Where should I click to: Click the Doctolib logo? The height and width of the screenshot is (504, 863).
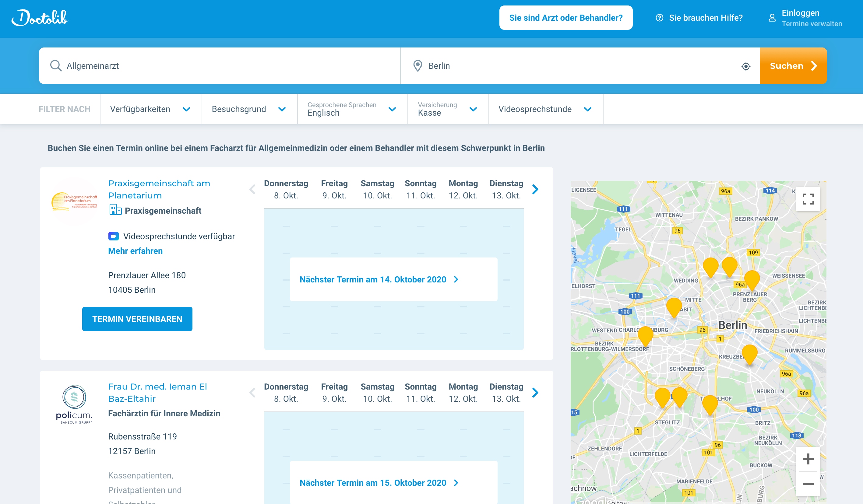pyautogui.click(x=40, y=18)
